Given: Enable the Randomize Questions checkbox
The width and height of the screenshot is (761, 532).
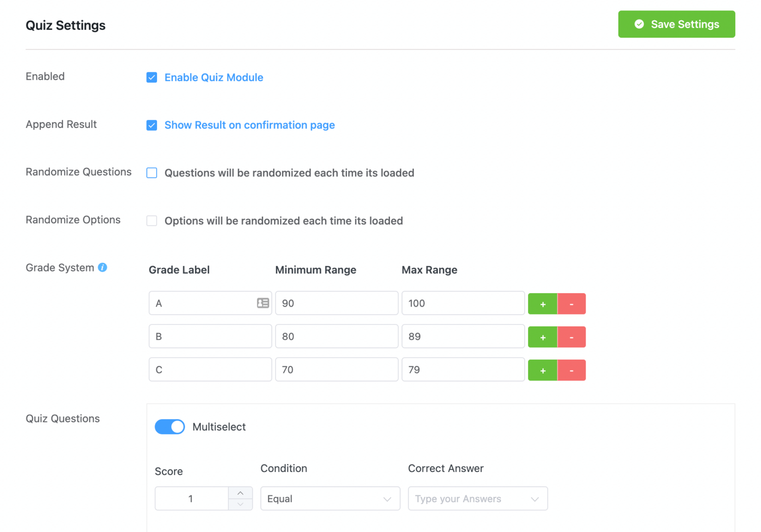Looking at the screenshot, I should 152,173.
